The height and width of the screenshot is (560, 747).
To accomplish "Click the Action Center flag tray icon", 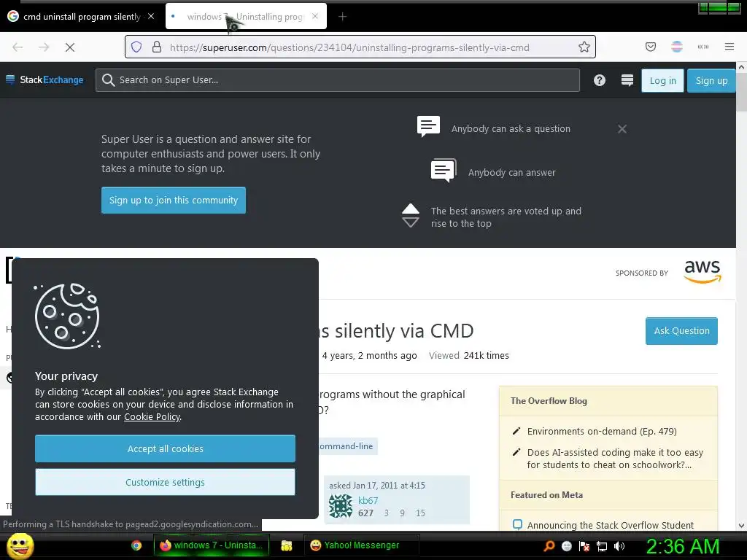I will coord(584,546).
